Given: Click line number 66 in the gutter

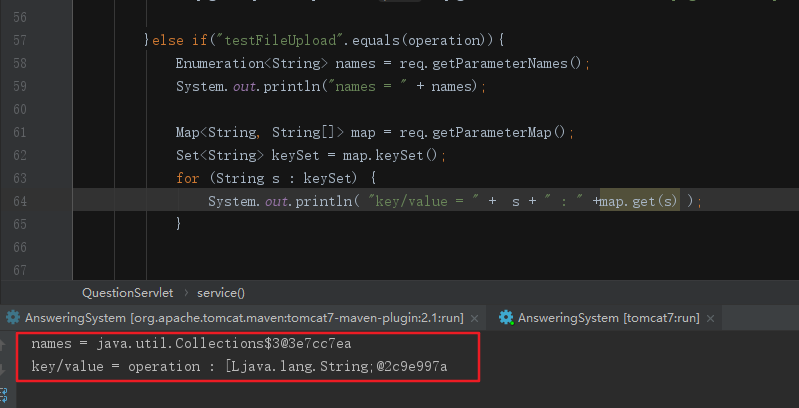Looking at the screenshot, I should [x=20, y=247].
